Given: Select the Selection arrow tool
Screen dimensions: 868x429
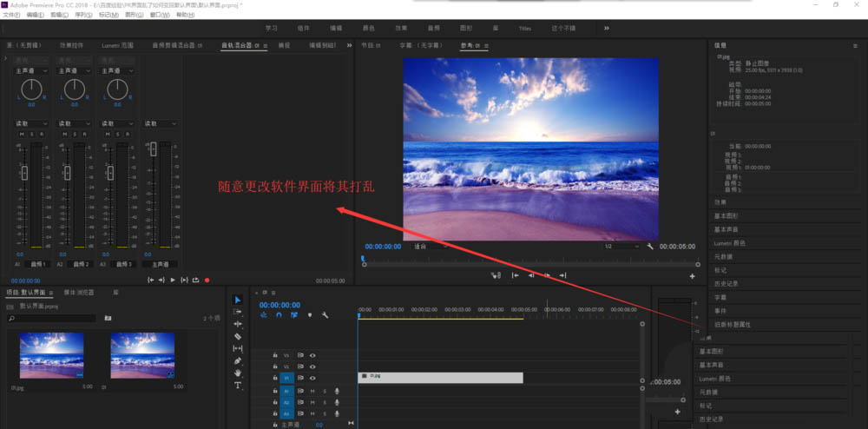Looking at the screenshot, I should tap(238, 300).
